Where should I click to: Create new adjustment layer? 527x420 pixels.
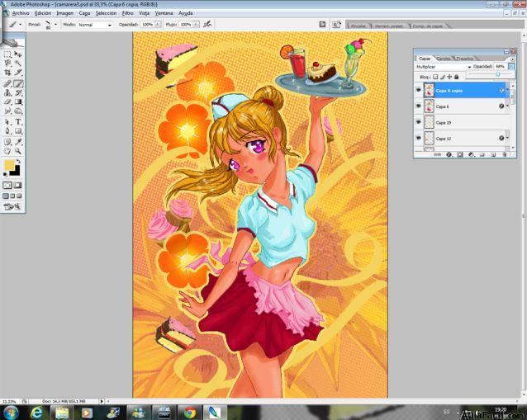(x=471, y=155)
